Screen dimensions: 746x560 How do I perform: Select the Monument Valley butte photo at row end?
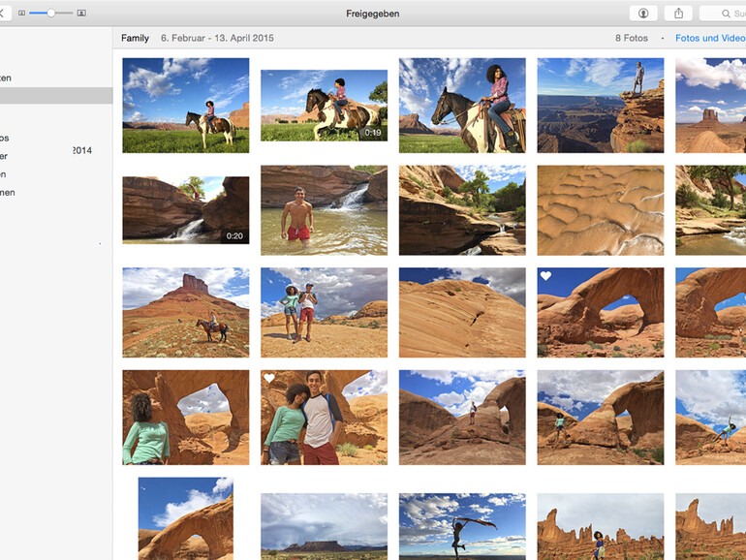pyautogui.click(x=711, y=106)
